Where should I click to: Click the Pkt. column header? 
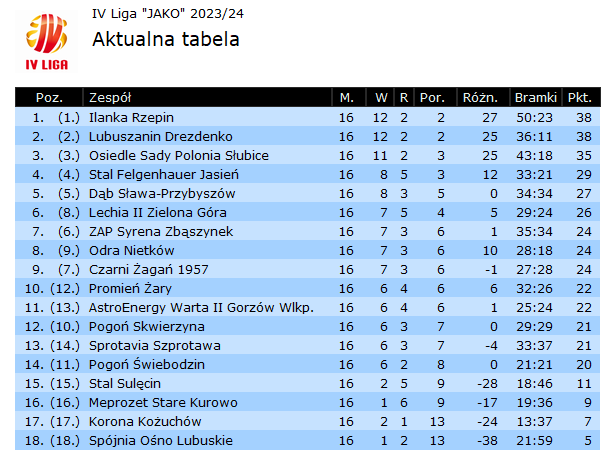[580, 97]
